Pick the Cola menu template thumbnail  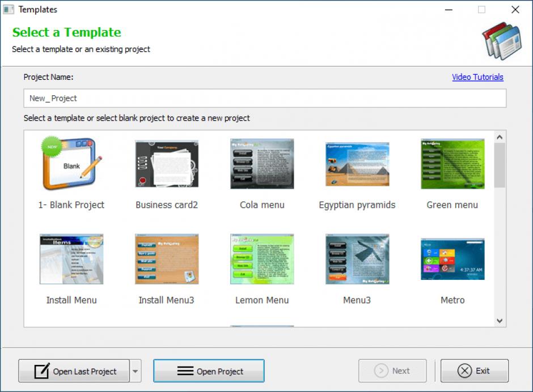tap(262, 164)
